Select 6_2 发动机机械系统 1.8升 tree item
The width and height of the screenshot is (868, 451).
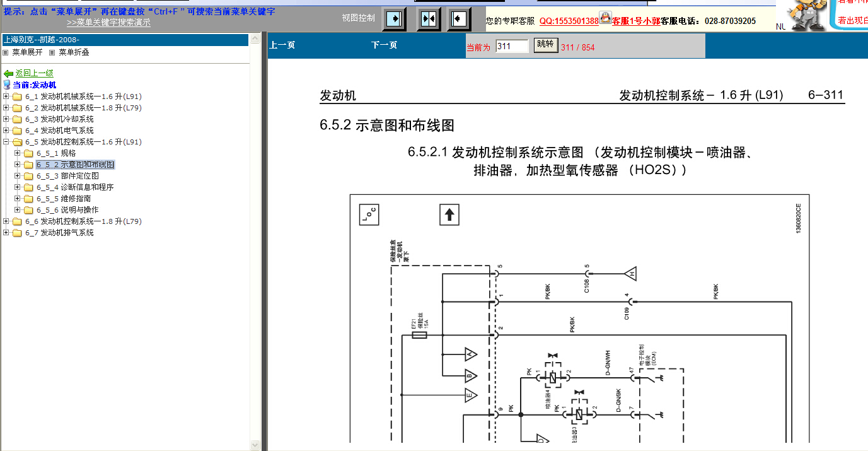click(83, 108)
